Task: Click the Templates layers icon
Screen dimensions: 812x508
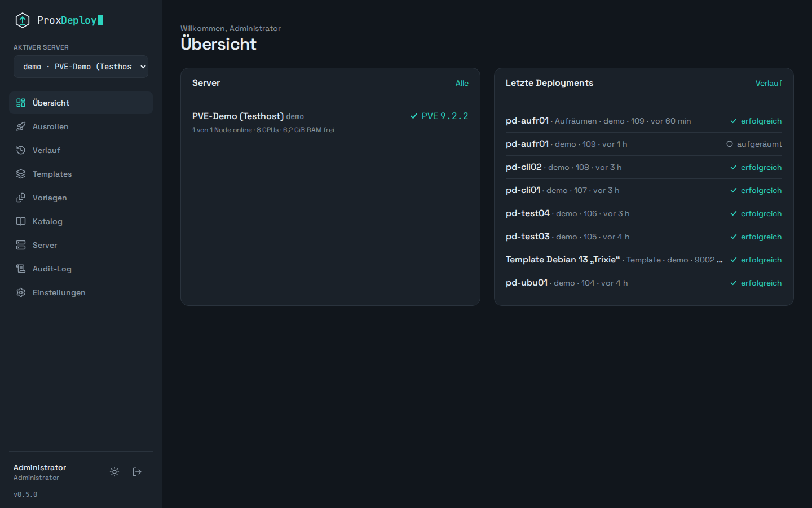Action: point(21,174)
